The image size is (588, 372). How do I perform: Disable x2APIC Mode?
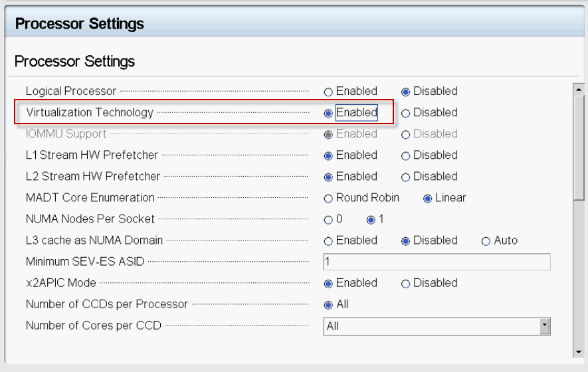pyautogui.click(x=405, y=284)
